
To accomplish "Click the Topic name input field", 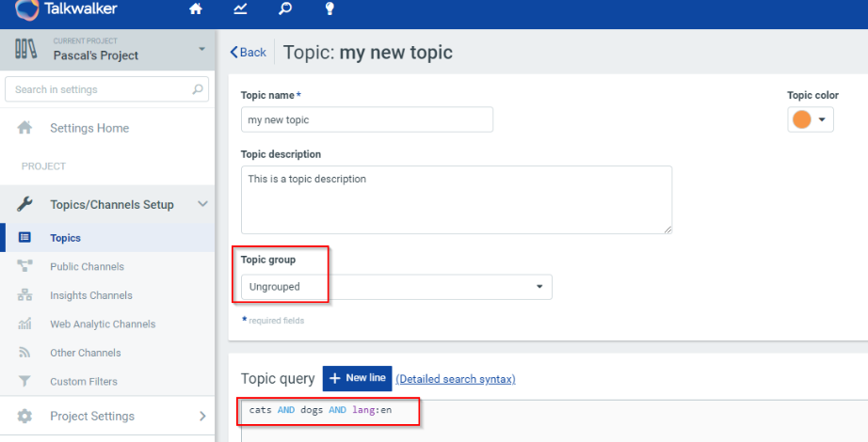I will [367, 119].
